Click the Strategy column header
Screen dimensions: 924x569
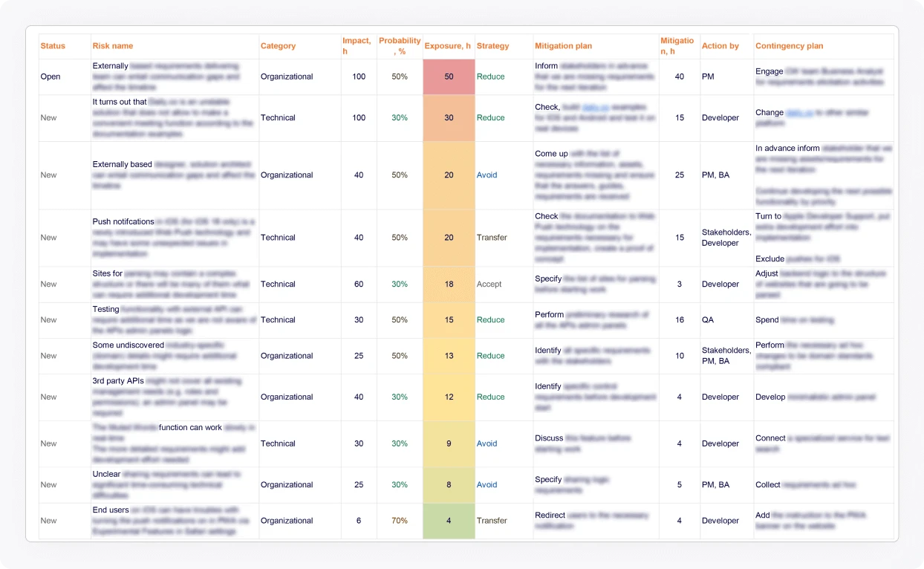492,46
